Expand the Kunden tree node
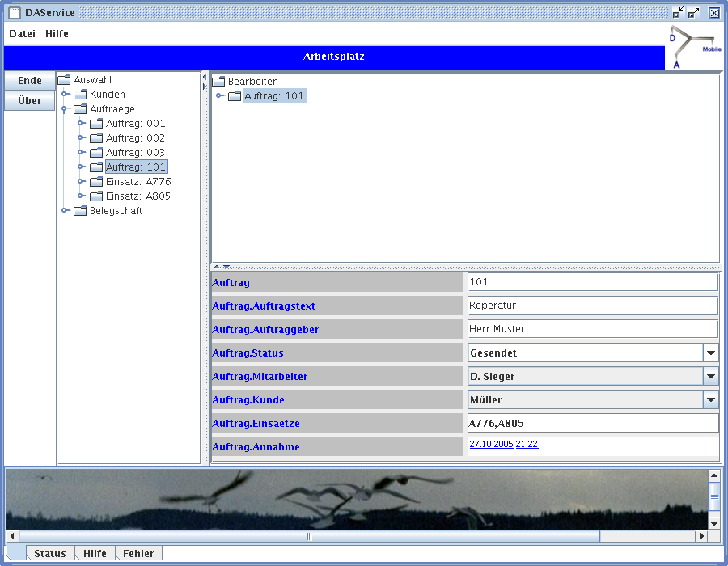 click(66, 95)
